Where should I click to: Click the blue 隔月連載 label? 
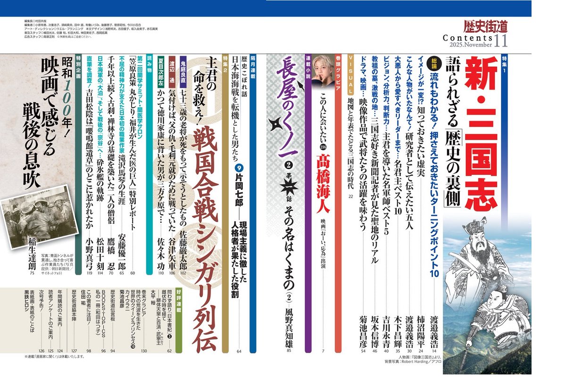click(x=252, y=66)
